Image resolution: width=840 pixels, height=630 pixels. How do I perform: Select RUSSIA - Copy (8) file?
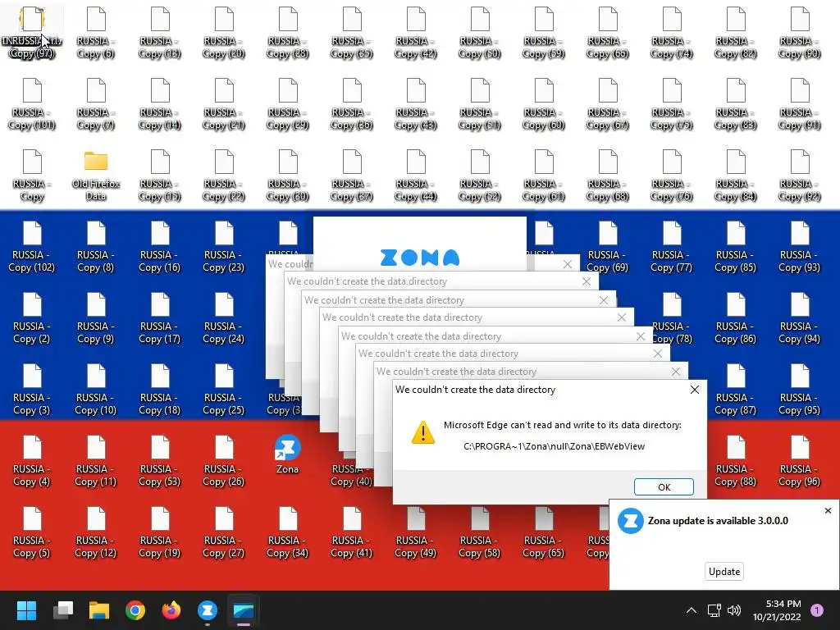click(x=96, y=246)
